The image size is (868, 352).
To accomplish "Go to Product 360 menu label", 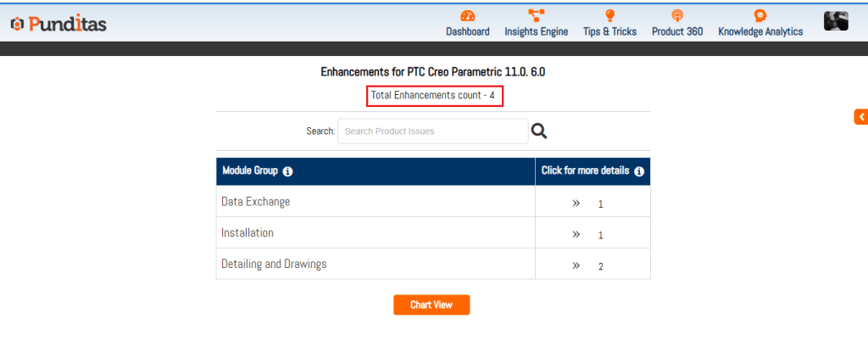I will pyautogui.click(x=676, y=31).
